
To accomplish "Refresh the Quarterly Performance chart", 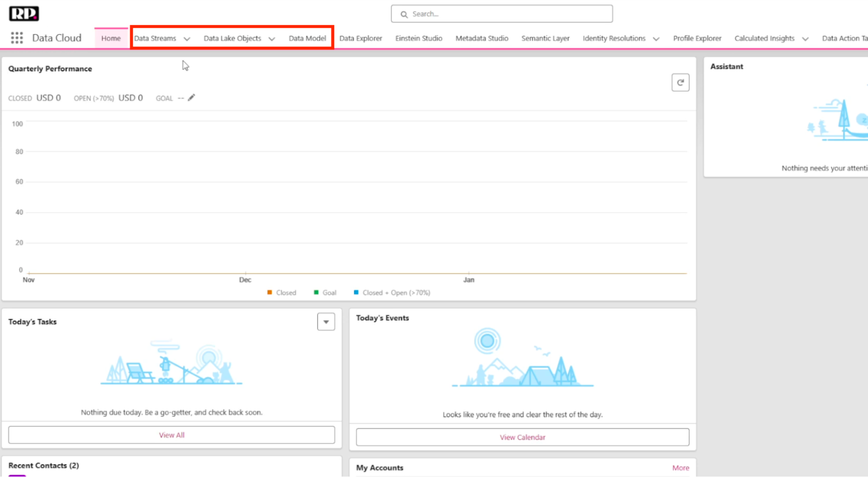I will pos(680,83).
